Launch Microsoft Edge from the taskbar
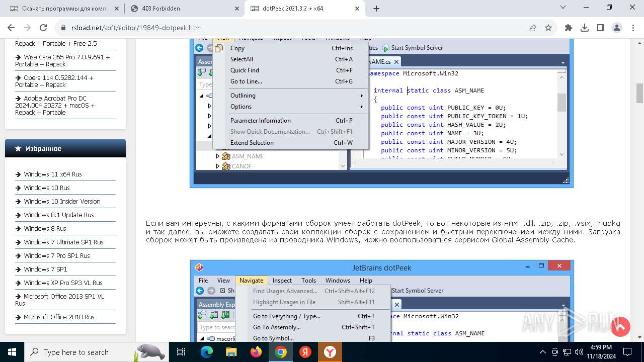 pyautogui.click(x=207, y=352)
